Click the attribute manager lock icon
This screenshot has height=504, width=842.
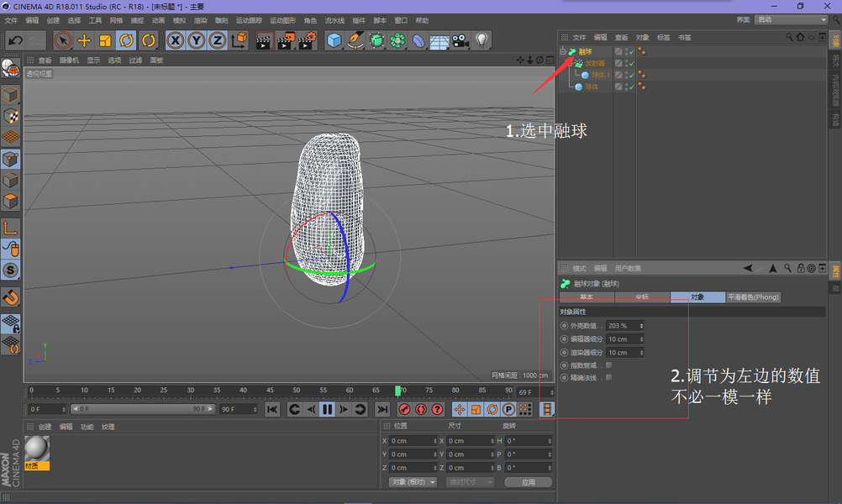click(x=801, y=268)
